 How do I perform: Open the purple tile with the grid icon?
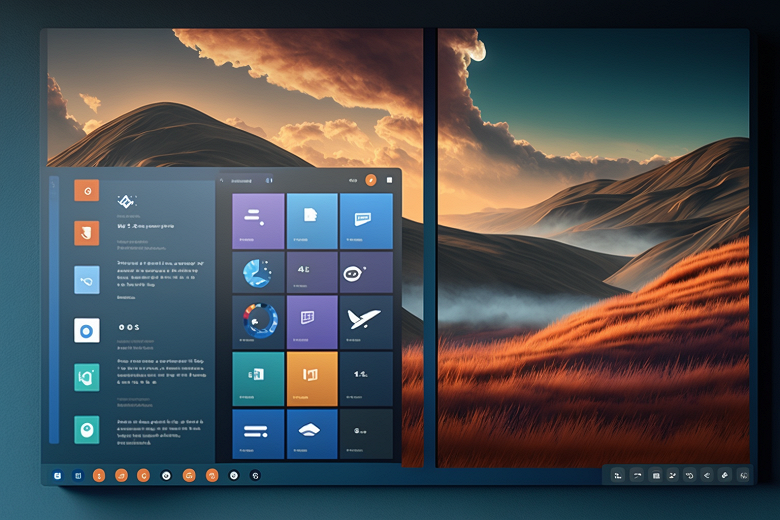pyautogui.click(x=312, y=322)
